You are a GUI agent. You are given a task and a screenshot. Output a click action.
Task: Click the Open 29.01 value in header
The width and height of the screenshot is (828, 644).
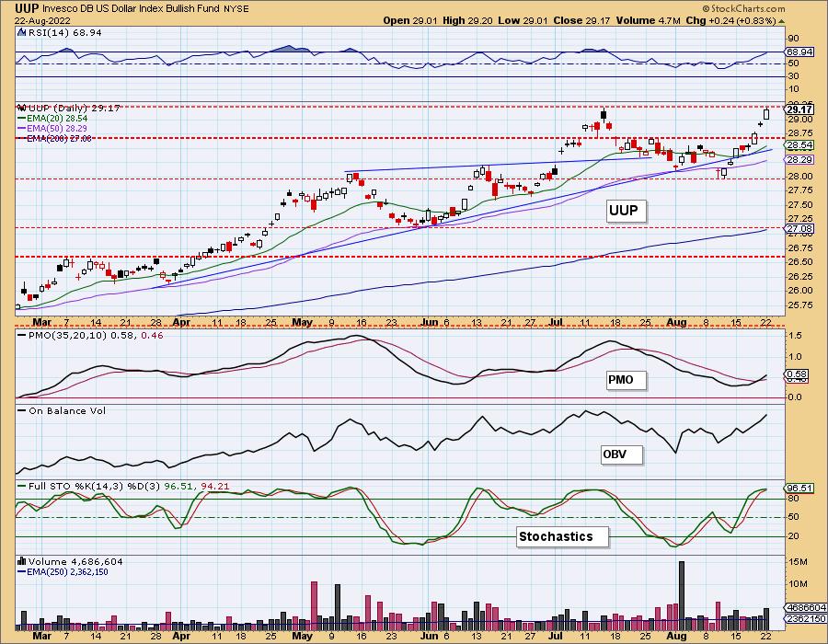pyautogui.click(x=411, y=20)
